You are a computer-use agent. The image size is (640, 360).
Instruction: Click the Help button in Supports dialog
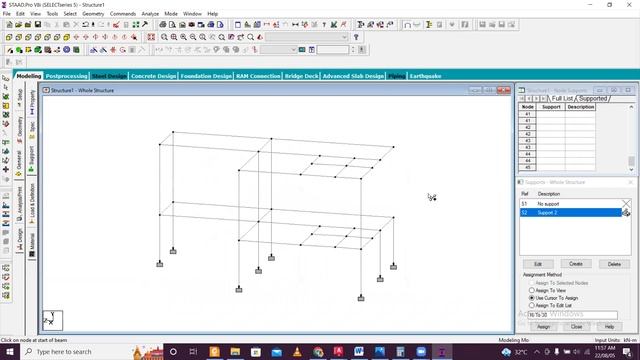609,327
